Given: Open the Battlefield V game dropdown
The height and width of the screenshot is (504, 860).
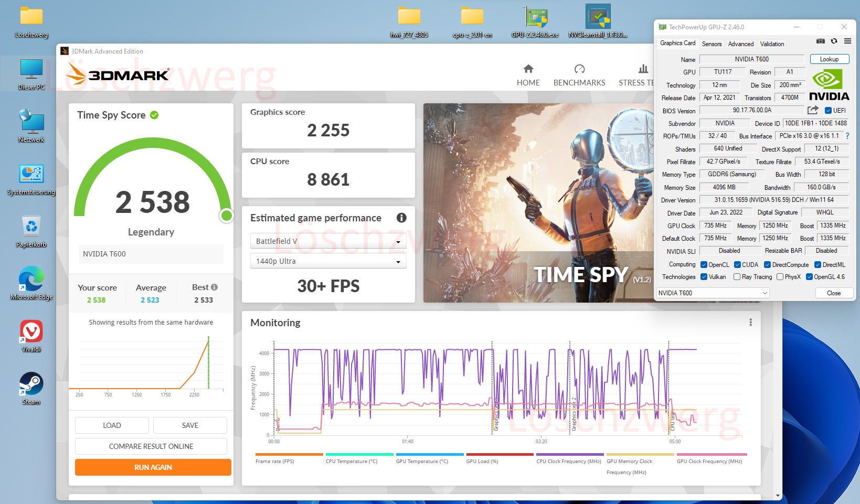Looking at the screenshot, I should pos(328,241).
